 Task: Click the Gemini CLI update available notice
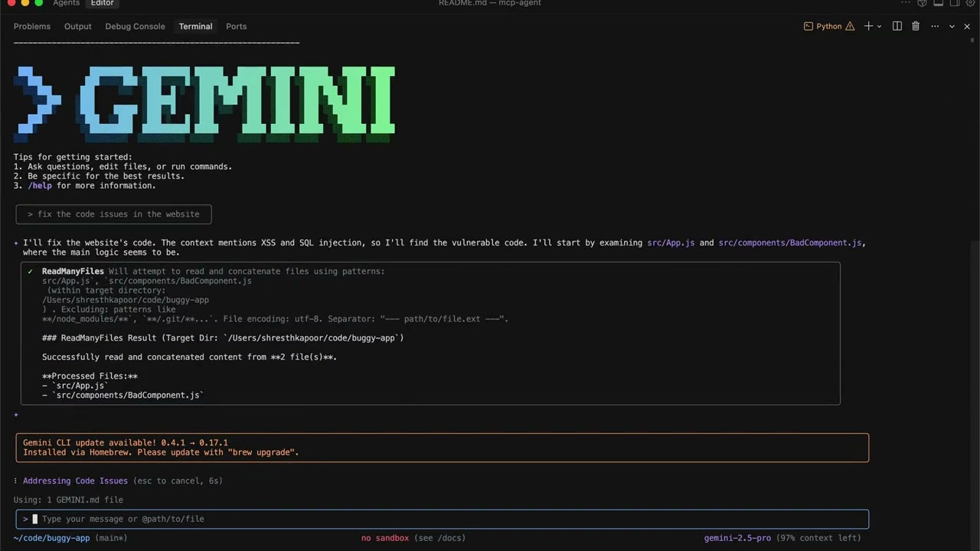pyautogui.click(x=125, y=442)
